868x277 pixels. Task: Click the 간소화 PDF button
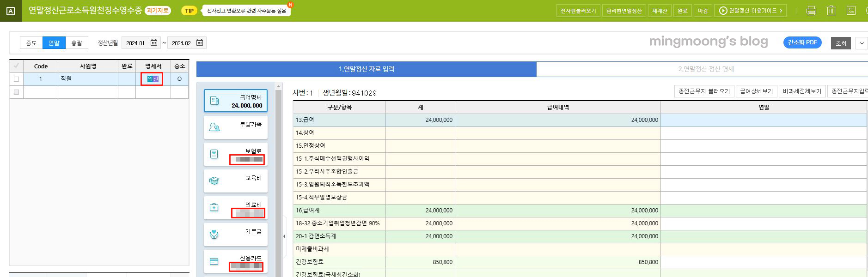click(802, 42)
